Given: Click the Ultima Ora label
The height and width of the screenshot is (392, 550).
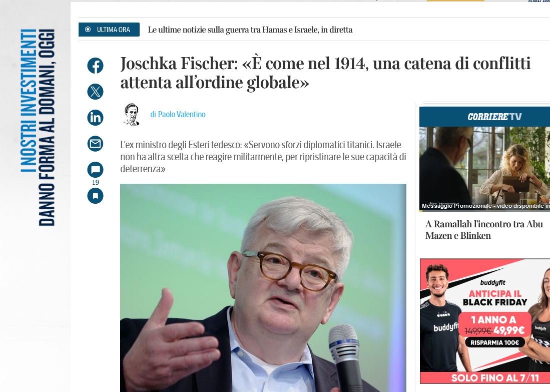Looking at the screenshot, I should tap(114, 30).
